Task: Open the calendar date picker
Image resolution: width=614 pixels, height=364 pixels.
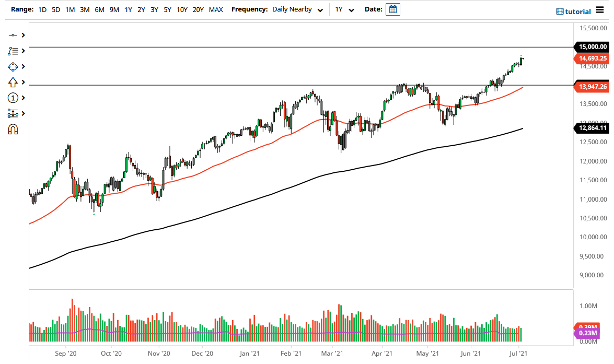Action: (392, 9)
